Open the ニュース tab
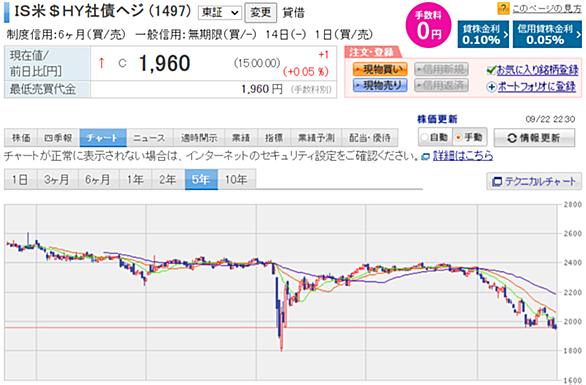 tap(149, 138)
